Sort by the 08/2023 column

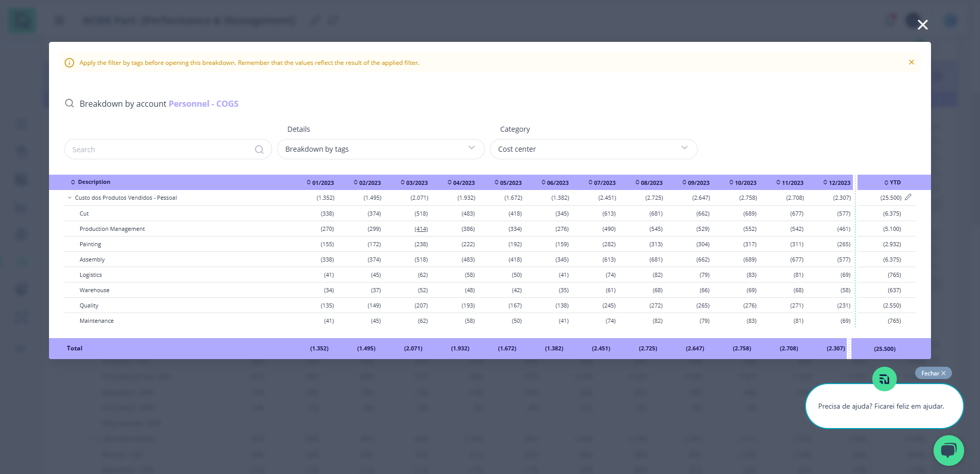click(x=649, y=183)
